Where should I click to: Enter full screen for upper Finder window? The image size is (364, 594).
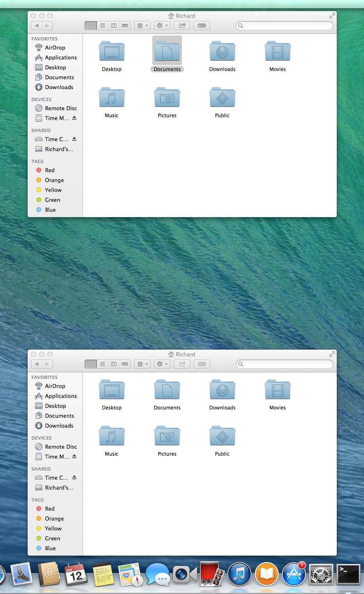332,16
